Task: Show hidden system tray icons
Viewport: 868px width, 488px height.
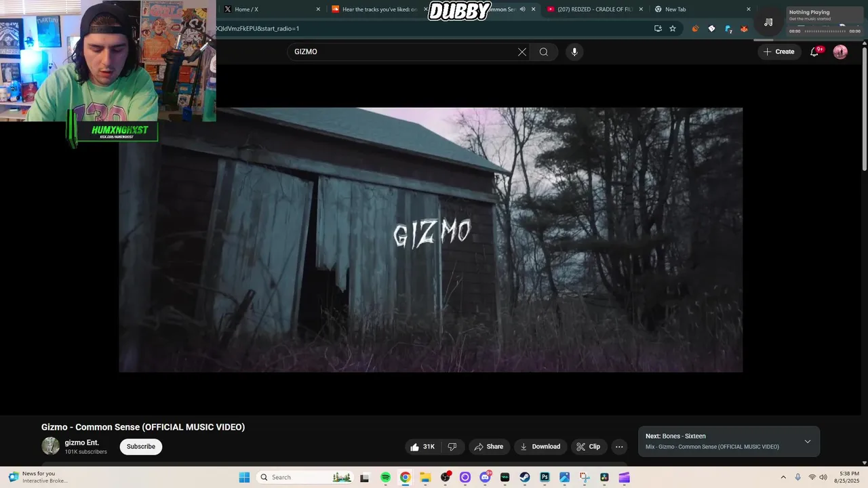Action: [783, 477]
